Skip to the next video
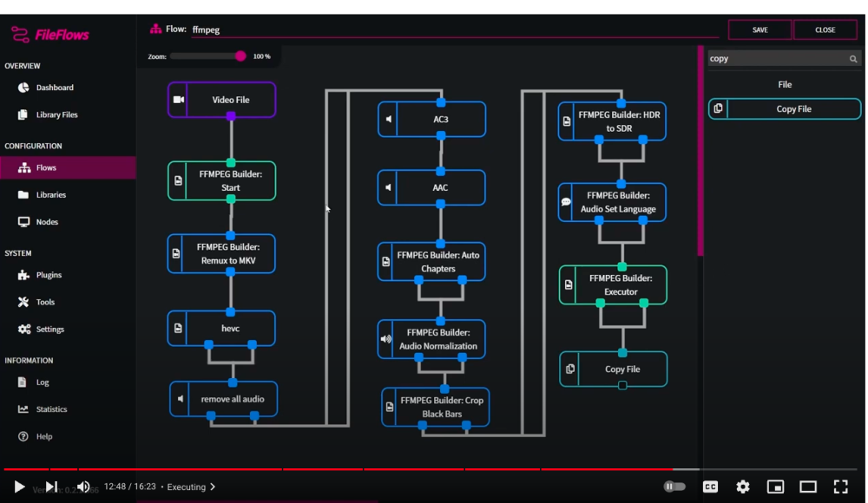 click(51, 487)
